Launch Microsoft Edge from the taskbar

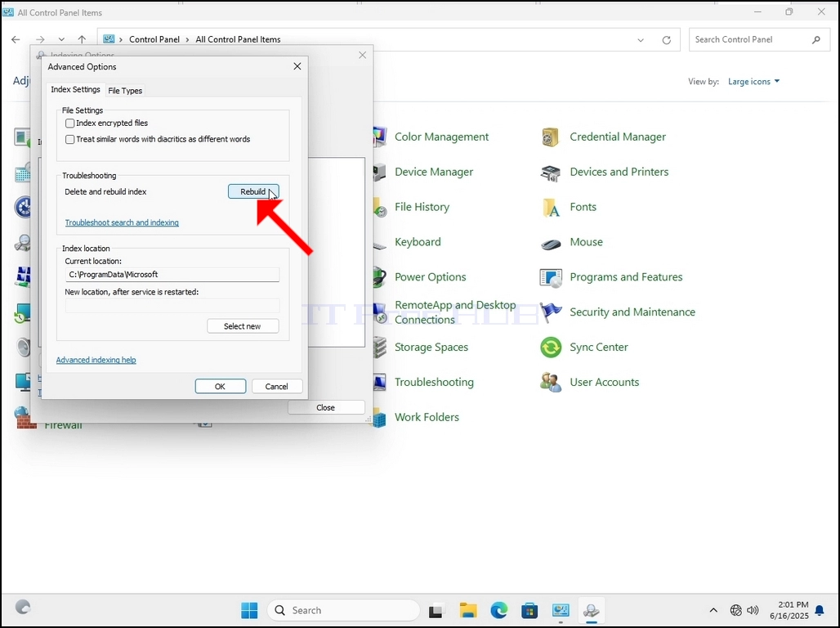(498, 611)
